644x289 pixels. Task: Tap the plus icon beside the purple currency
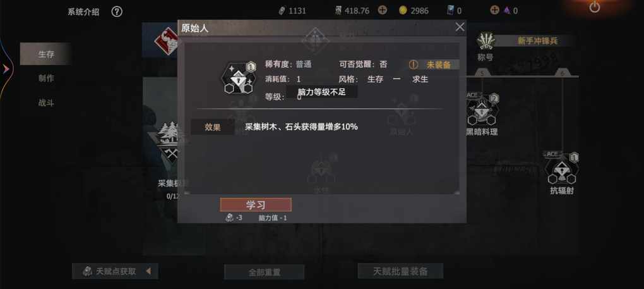pyautogui.click(x=495, y=10)
